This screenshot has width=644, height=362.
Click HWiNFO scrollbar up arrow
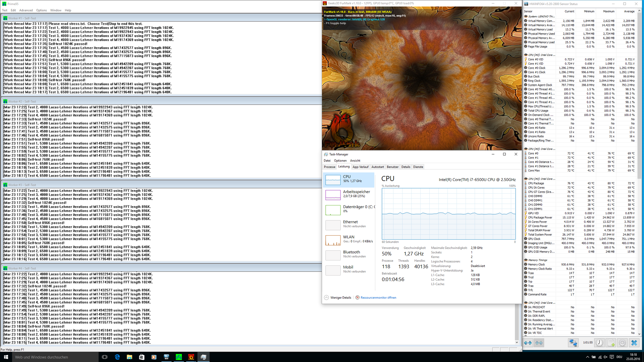tap(639, 11)
